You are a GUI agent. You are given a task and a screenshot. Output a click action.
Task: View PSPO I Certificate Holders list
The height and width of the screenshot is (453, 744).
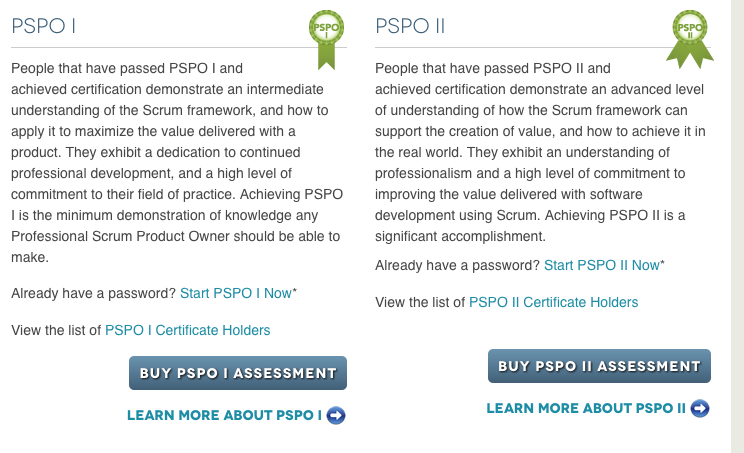pyautogui.click(x=187, y=330)
